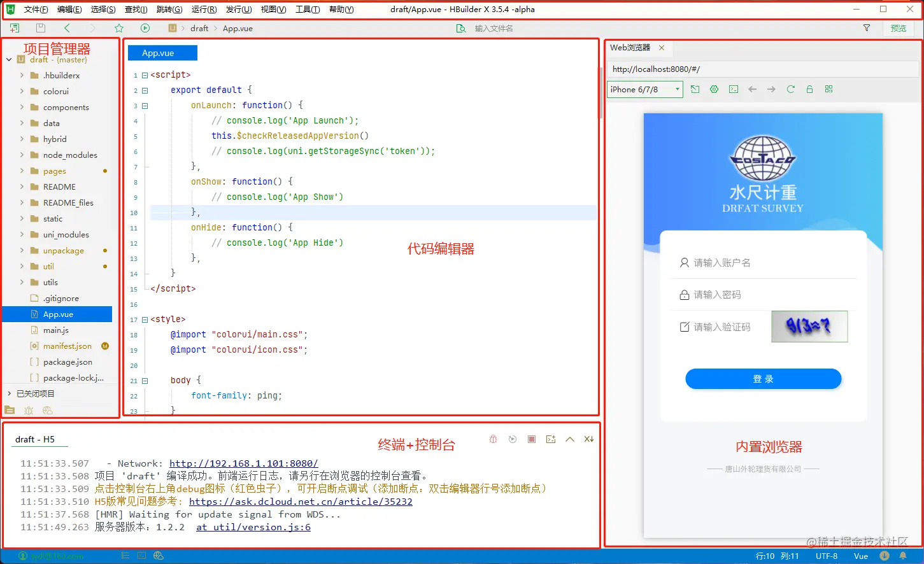Expand the pages folder
Screen dimensions: 924x564
coord(22,171)
